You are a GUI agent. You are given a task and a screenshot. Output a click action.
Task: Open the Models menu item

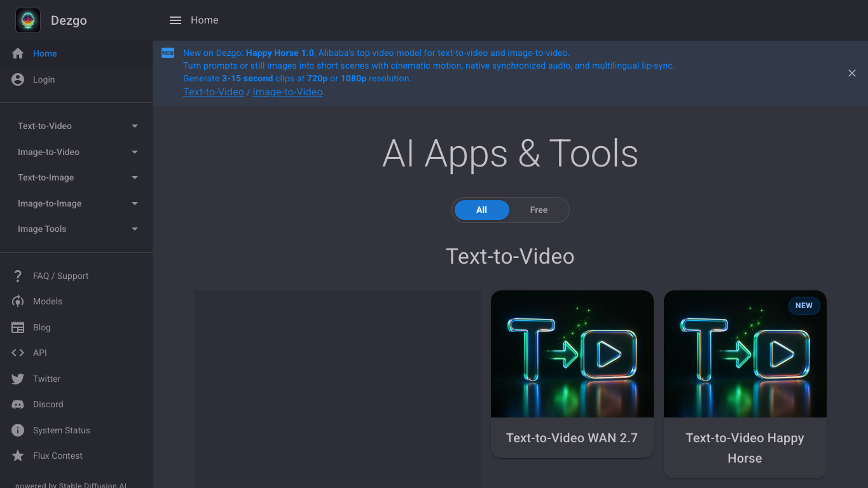[x=76, y=301]
